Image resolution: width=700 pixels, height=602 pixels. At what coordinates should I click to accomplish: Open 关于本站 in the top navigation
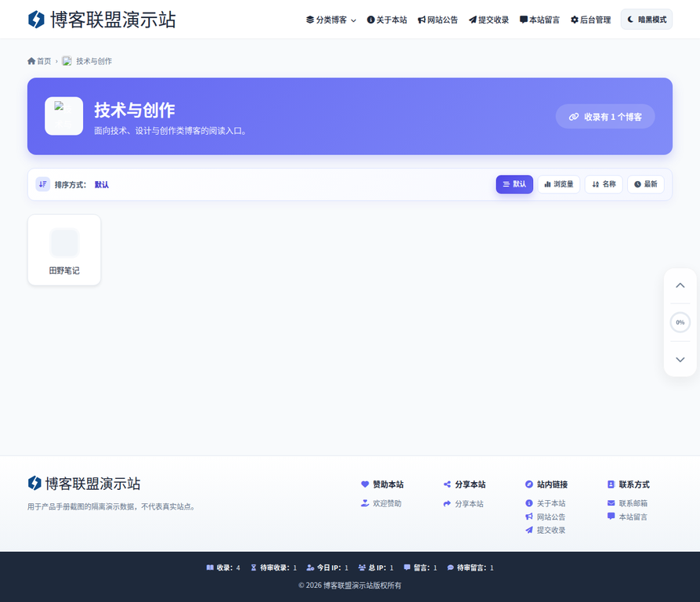click(x=387, y=20)
